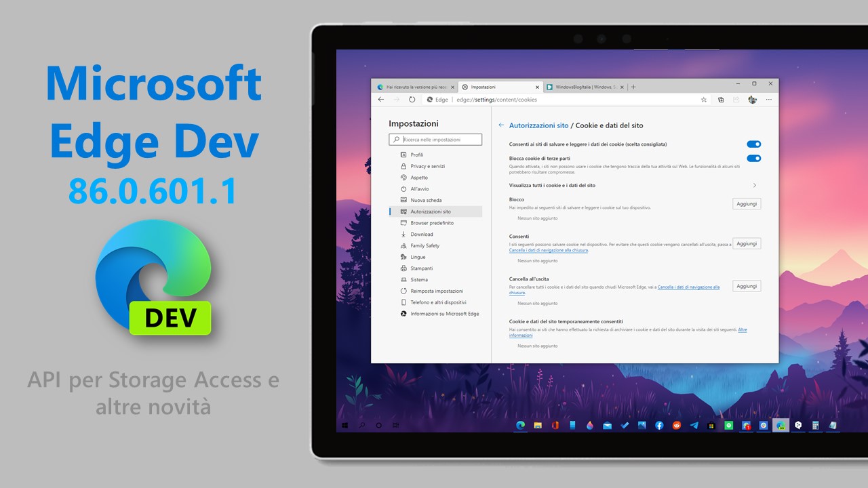868x488 pixels.
Task: Click Aggiungi in the Blocco section
Action: pyautogui.click(x=746, y=203)
